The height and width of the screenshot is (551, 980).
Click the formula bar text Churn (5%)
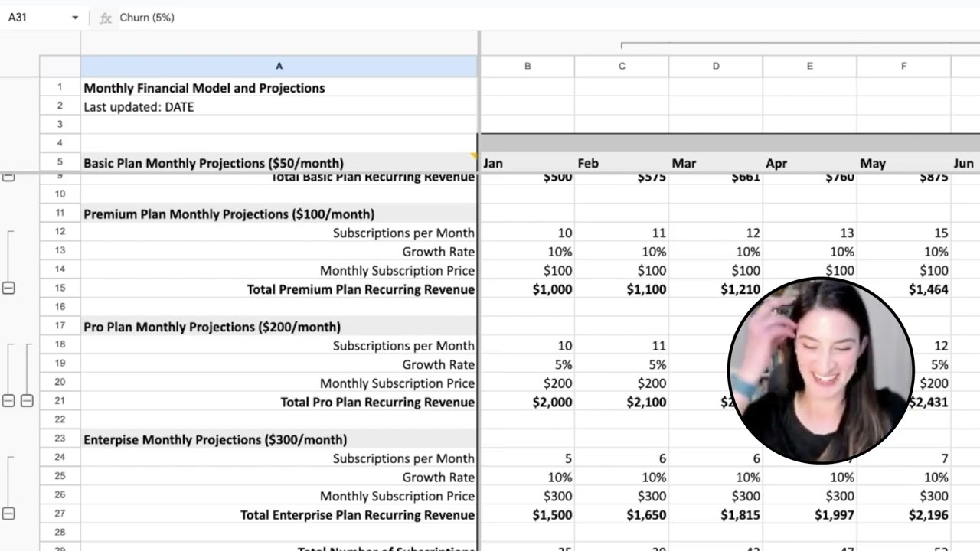[x=147, y=18]
